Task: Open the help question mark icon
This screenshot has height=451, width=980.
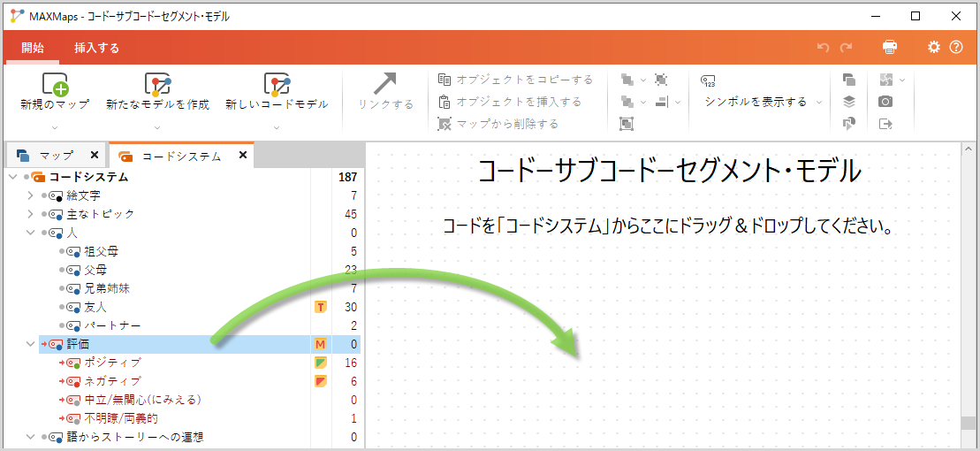Action: coord(956,47)
